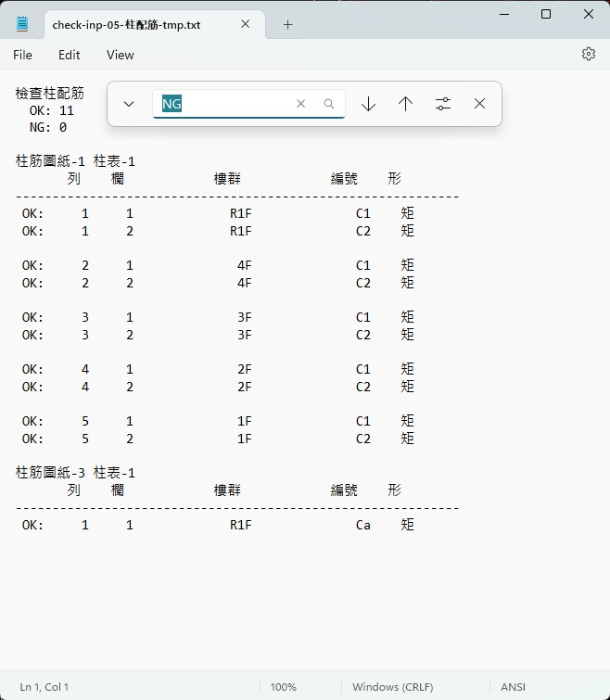Close the Notepad window

(589, 14)
